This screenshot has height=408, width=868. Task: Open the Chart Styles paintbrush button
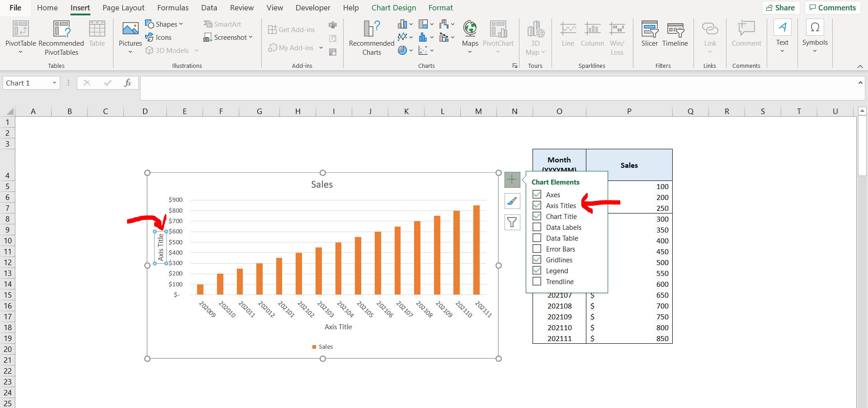512,201
